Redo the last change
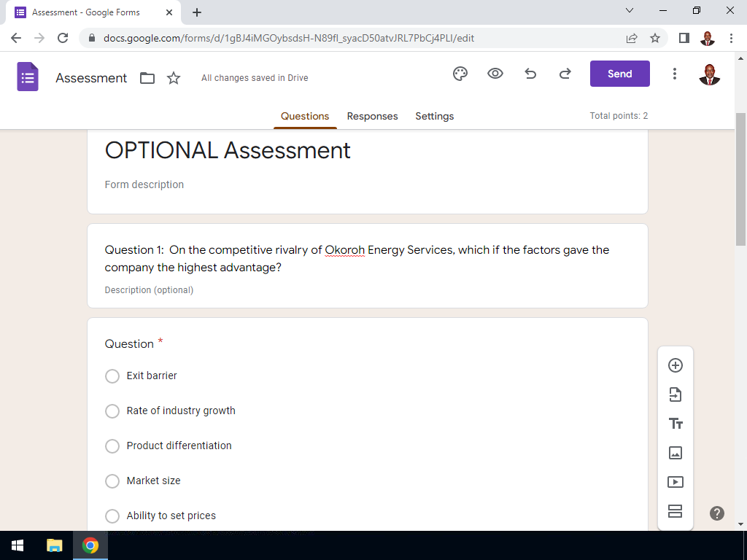747x560 pixels. [x=565, y=74]
